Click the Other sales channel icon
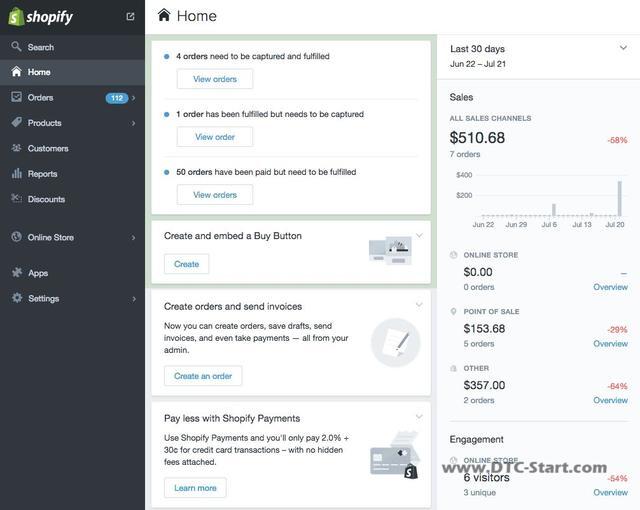 pyautogui.click(x=453, y=368)
